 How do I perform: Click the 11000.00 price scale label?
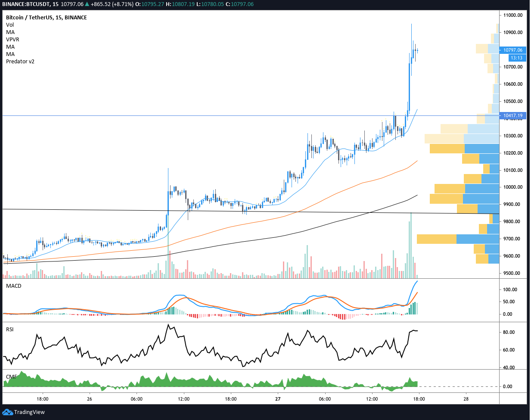click(x=513, y=15)
